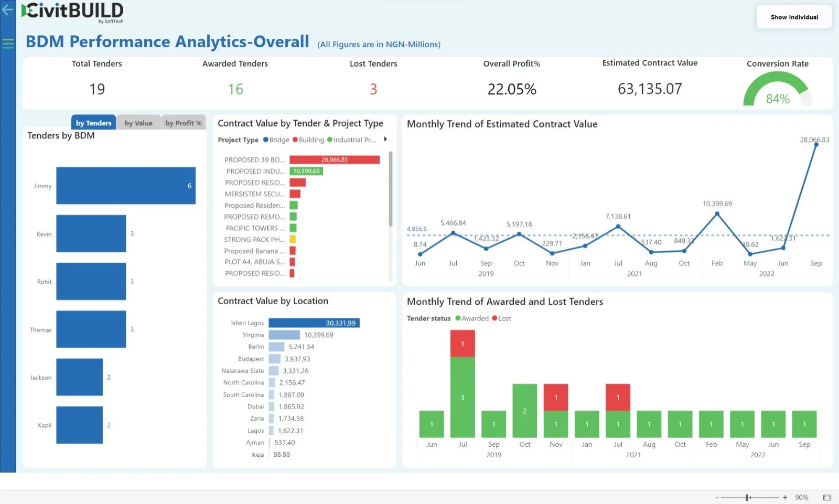Click the CivitBUILD logo
The image size is (839, 504).
click(x=73, y=12)
